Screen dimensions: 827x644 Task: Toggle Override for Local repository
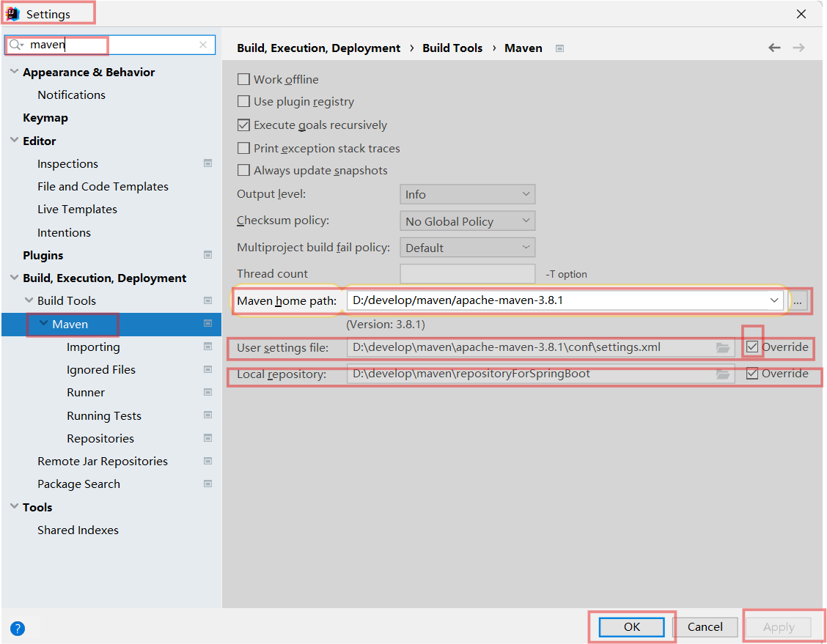tap(752, 373)
